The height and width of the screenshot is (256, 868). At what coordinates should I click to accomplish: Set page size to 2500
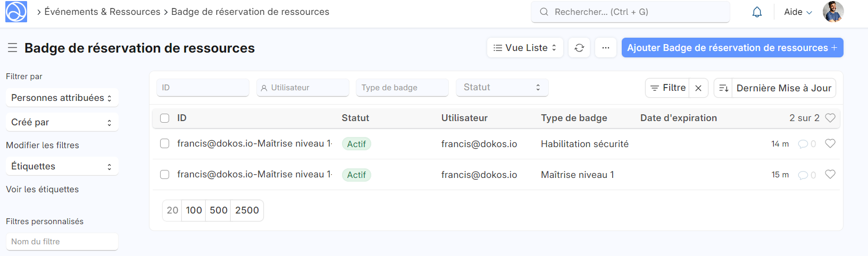pyautogui.click(x=247, y=210)
